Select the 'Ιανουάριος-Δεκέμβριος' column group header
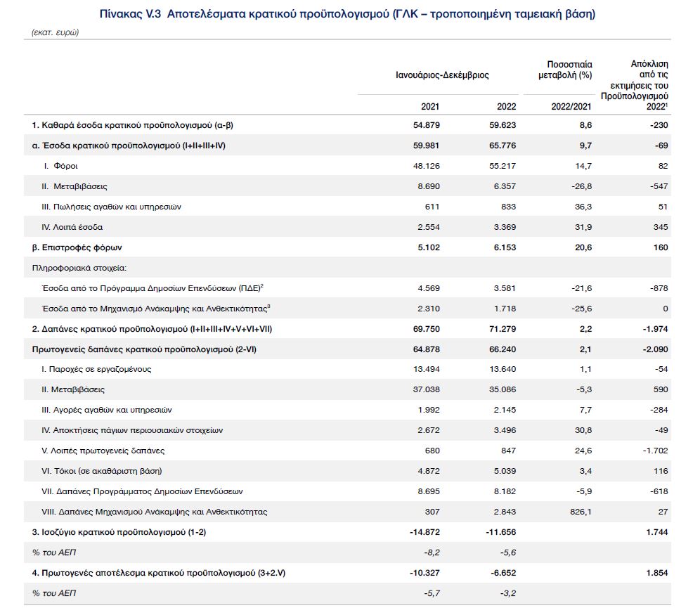Viewport: 700px width, 608px height. point(442,75)
